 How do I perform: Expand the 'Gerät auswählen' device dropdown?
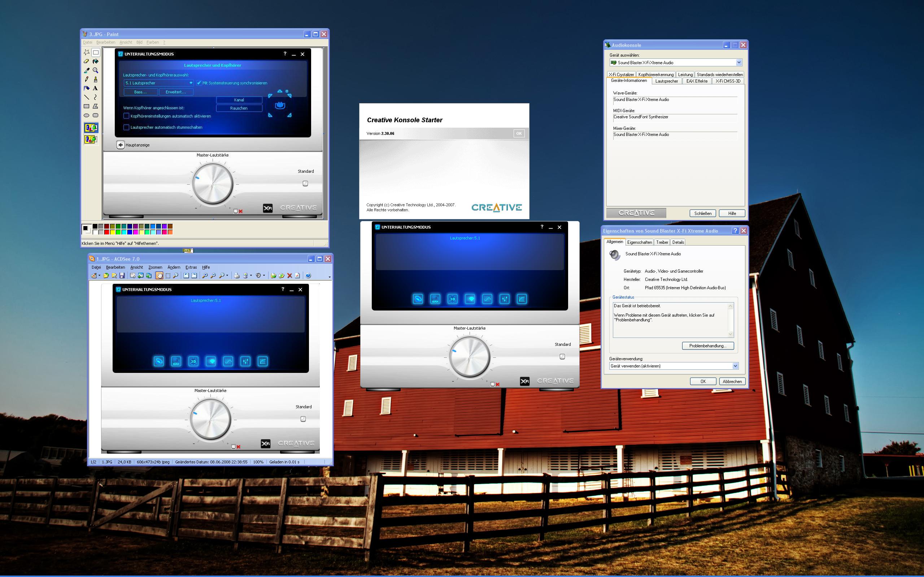point(738,63)
